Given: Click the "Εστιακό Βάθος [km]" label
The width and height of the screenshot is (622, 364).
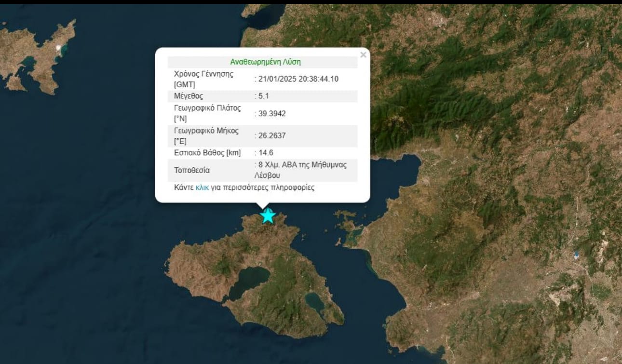Looking at the screenshot, I should point(207,153).
